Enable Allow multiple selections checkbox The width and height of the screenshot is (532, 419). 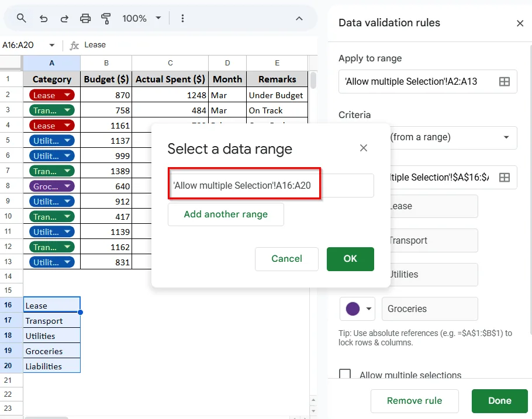coord(345,374)
